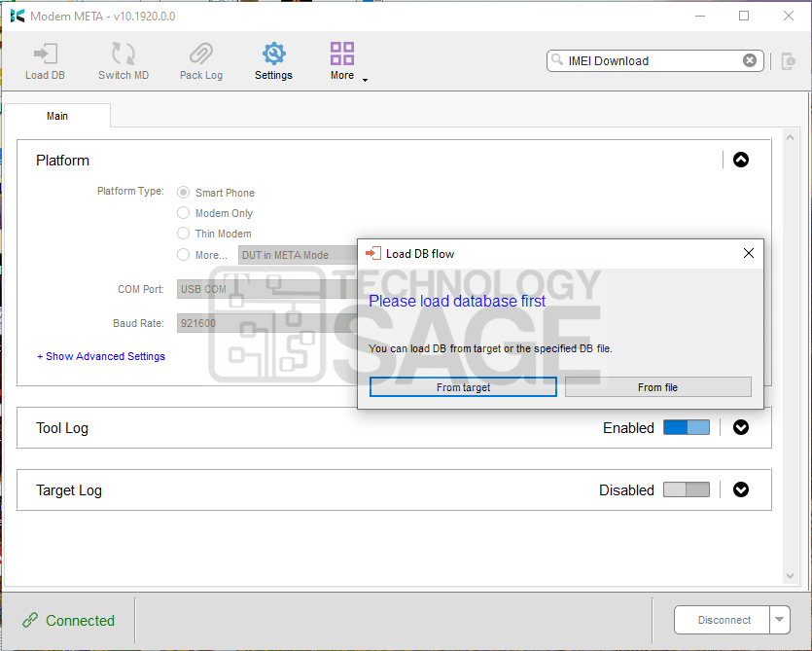The image size is (812, 651).
Task: Click the Modem META app logo icon
Action: point(18,17)
